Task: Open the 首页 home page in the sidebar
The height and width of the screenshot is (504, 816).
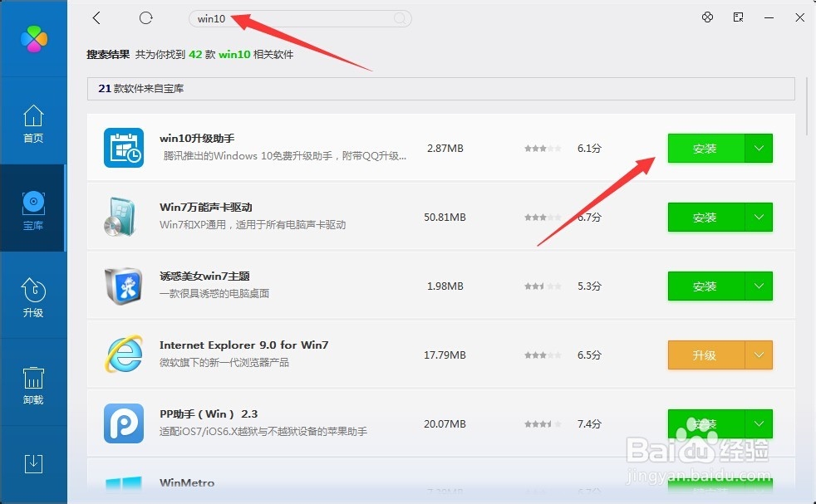Action: coord(33,123)
